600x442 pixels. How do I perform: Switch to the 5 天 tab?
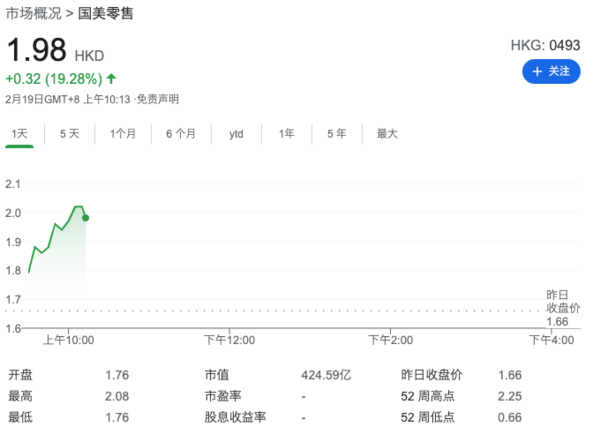click(x=70, y=134)
